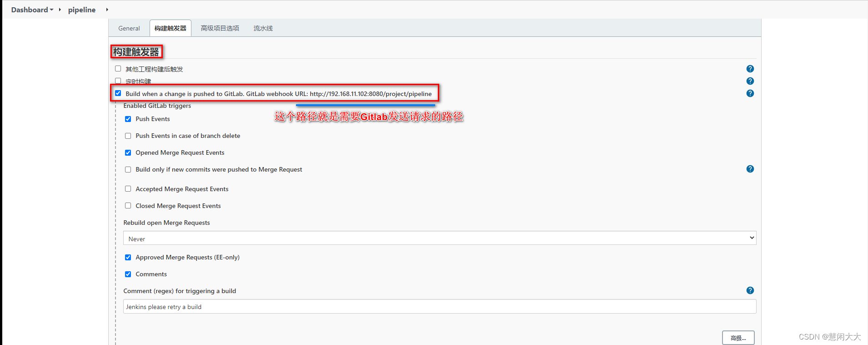Open Rebuild open Merge Requests dropdown

(x=440, y=238)
